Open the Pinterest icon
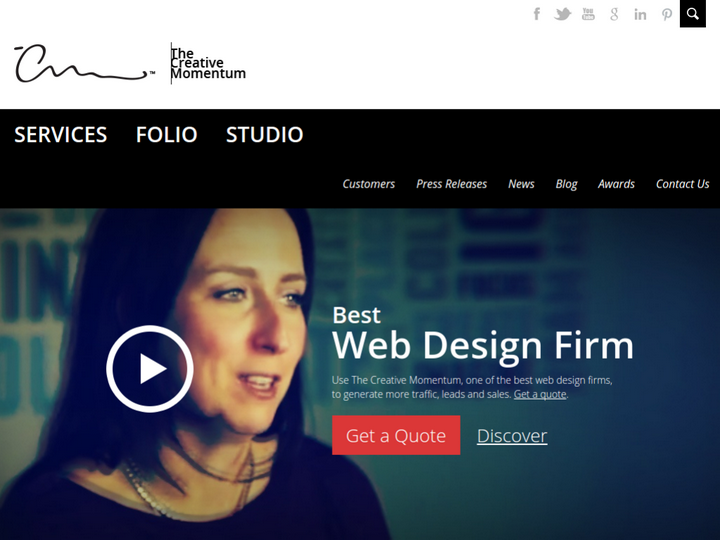The image size is (720, 540). pos(667,15)
